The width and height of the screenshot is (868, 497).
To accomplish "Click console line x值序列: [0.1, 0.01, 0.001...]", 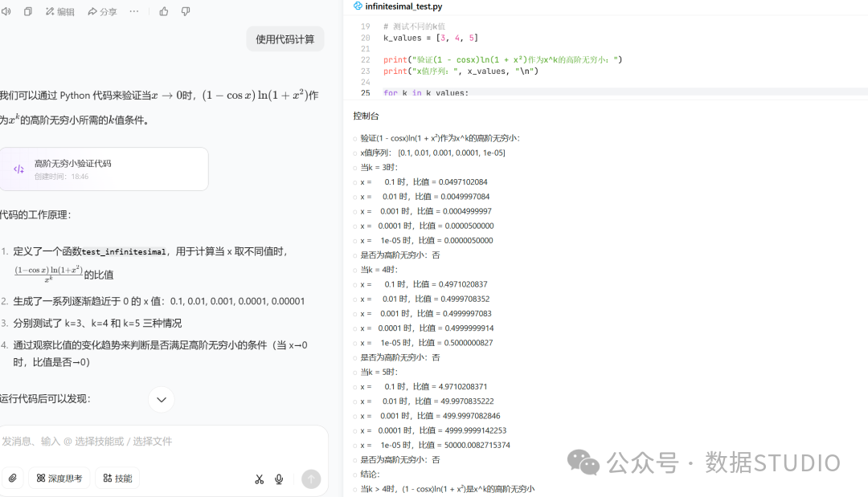I will [433, 153].
